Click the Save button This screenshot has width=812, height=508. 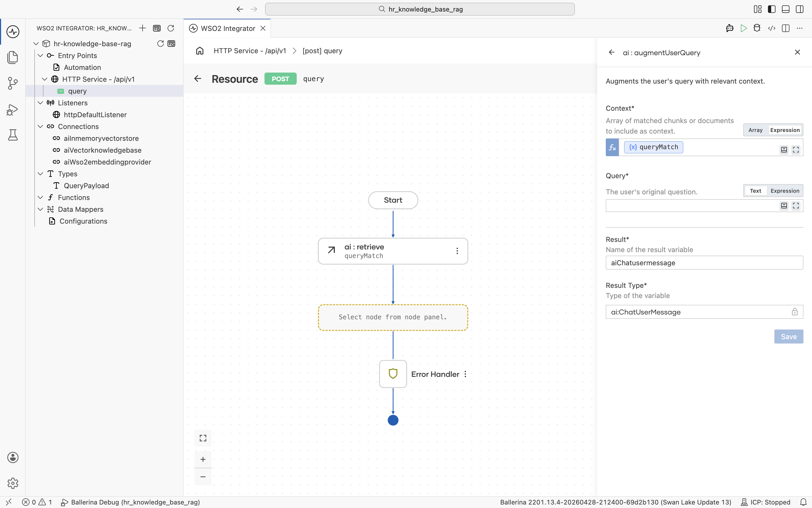[x=789, y=337]
